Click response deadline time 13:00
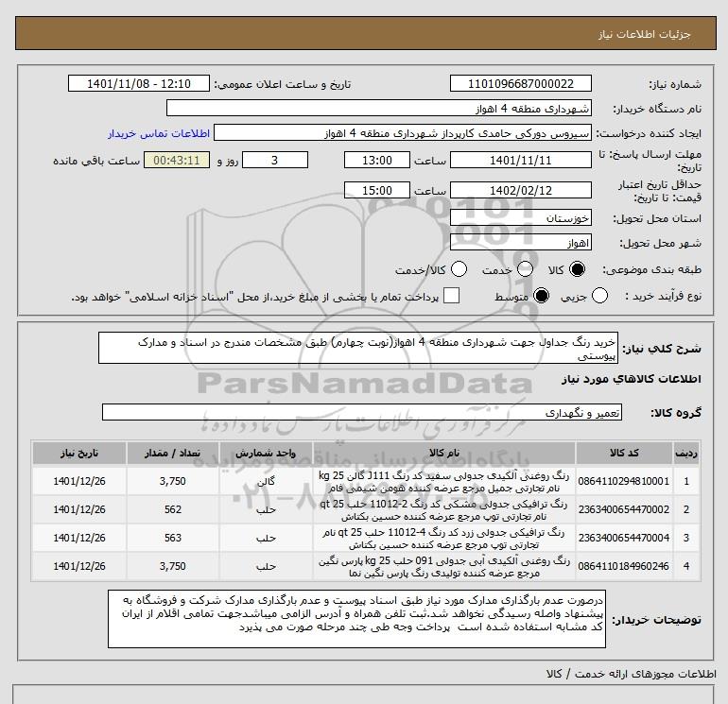 (x=377, y=160)
